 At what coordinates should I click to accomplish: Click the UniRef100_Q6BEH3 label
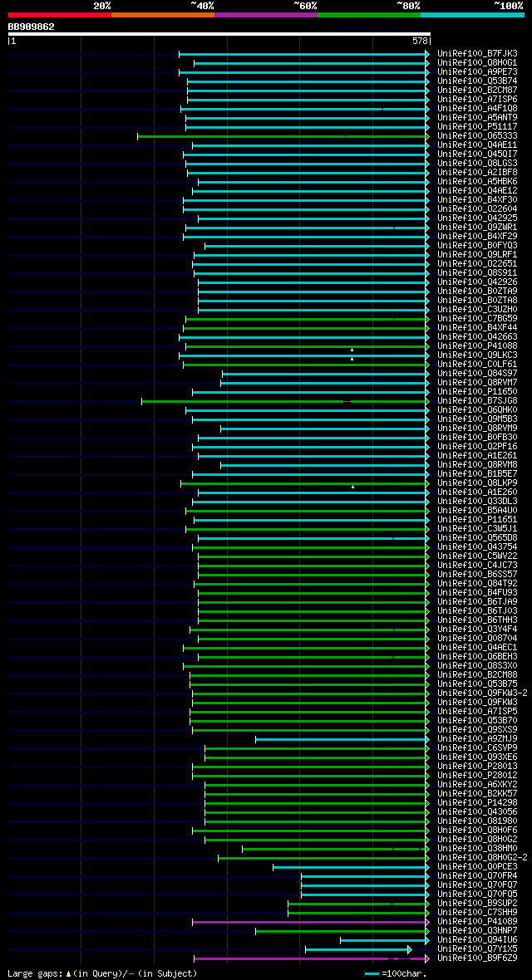(477, 656)
